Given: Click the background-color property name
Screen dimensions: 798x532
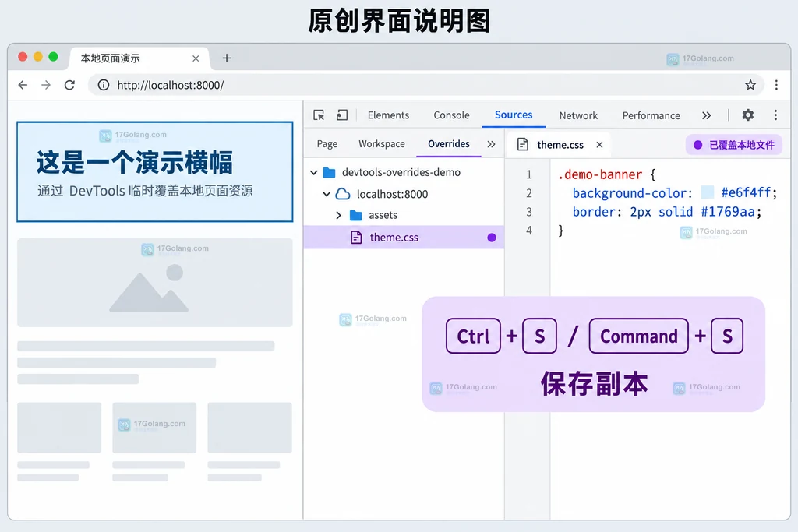Looking at the screenshot, I should 630,193.
